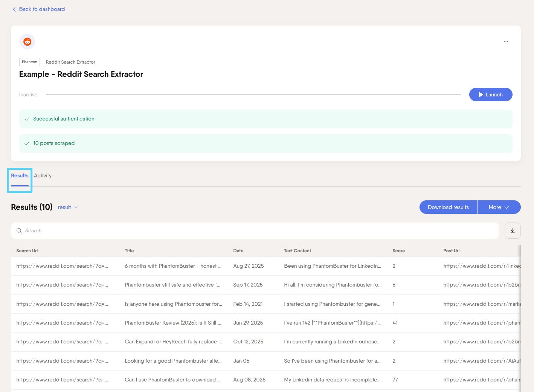Click the search magnifier icon

click(x=19, y=231)
